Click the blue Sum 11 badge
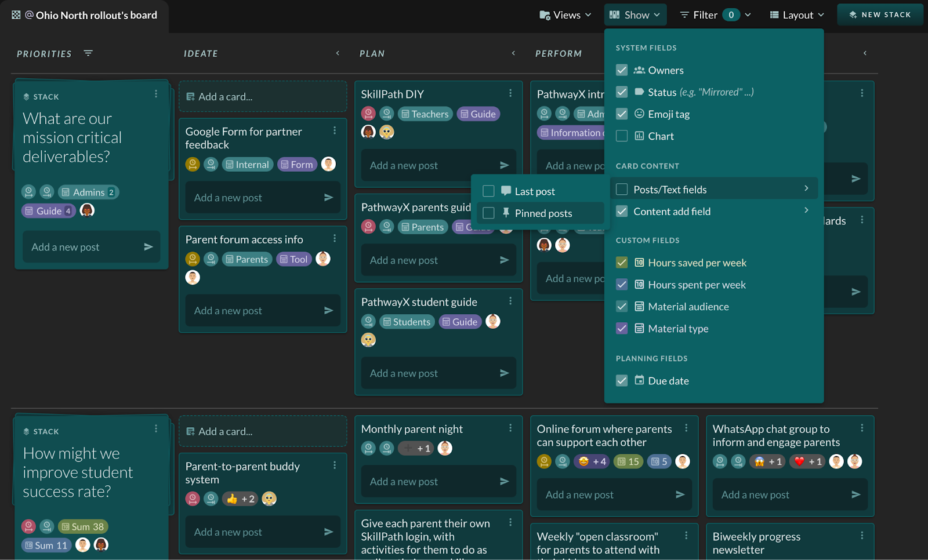 (46, 545)
